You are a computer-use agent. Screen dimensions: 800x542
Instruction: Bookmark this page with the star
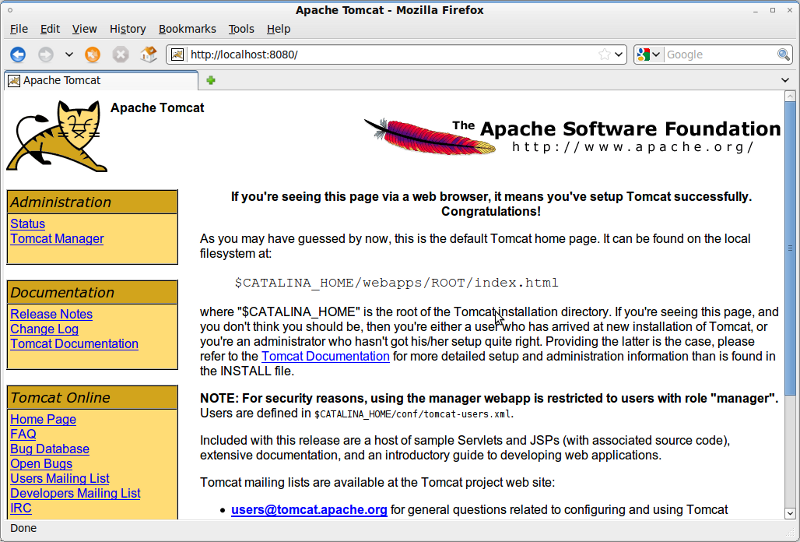pos(604,54)
